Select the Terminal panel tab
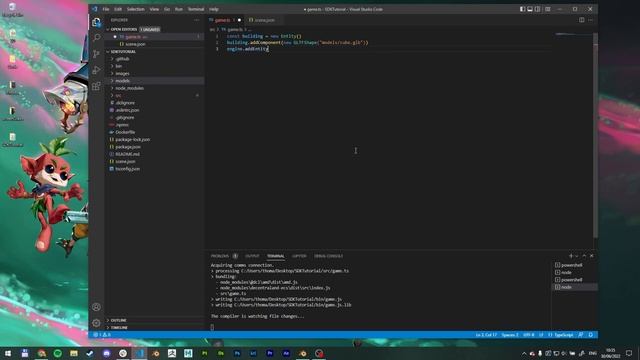The width and height of the screenshot is (640, 360). 276,256
